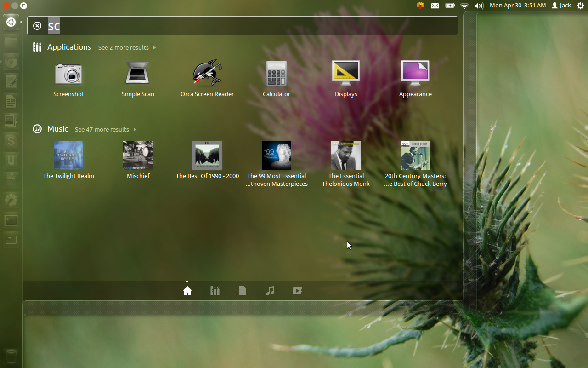The image size is (588, 368).
Task: Switch to the Applications lens tab
Action: (215, 291)
